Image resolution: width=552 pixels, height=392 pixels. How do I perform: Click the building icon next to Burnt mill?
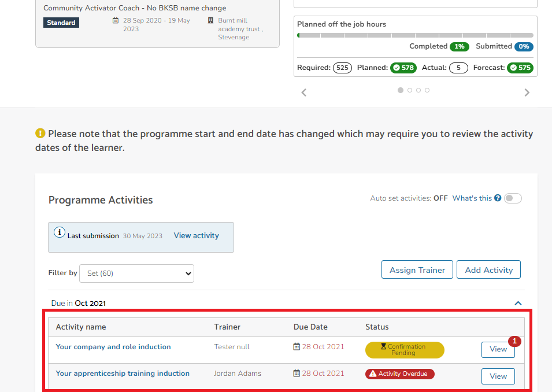[x=210, y=20]
